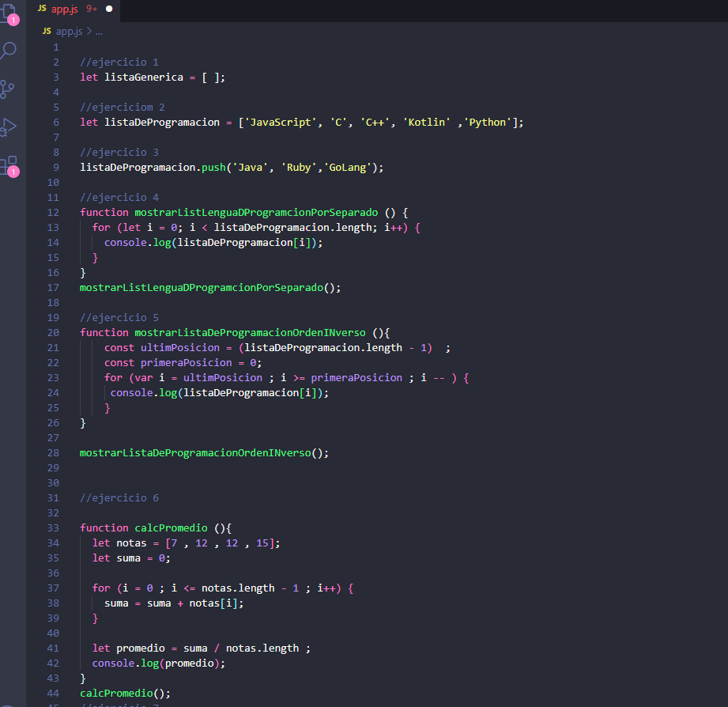Screen dimensions: 728x707
Task: Click the string 'GoLang' on line 9
Action: [x=347, y=167]
